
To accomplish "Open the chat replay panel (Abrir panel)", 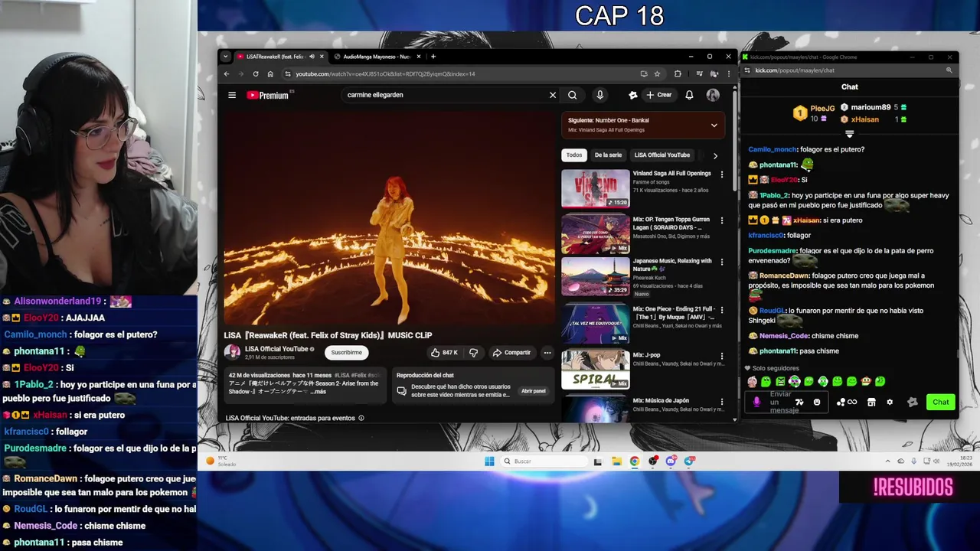I will point(533,390).
